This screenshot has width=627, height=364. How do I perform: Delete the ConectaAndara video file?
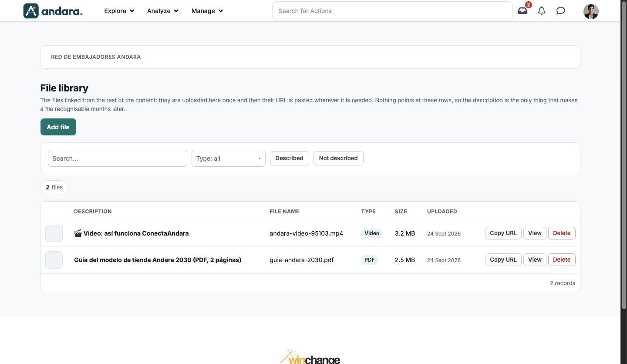coord(562,233)
